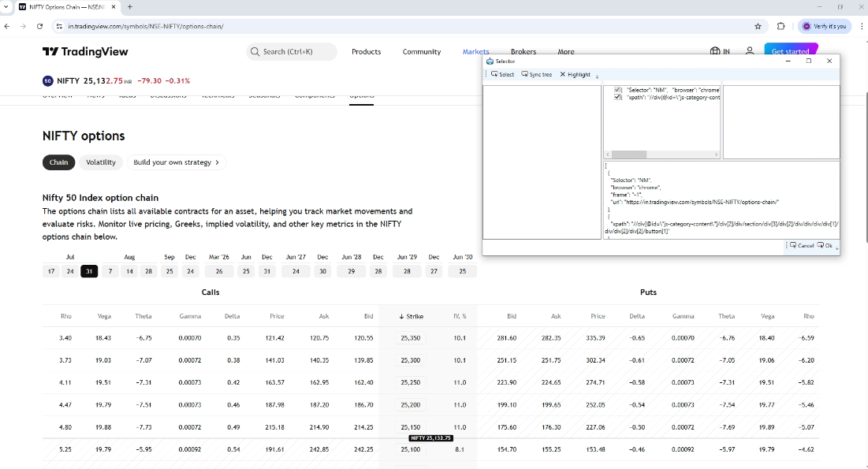Open the Community menu
The height and width of the screenshot is (469, 868).
pos(422,51)
